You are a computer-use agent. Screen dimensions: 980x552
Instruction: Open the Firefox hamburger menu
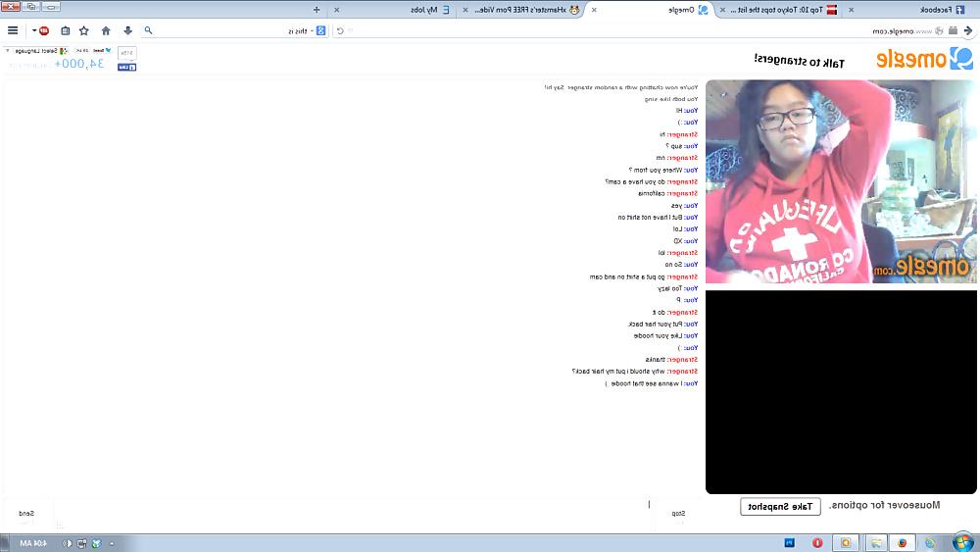pyautogui.click(x=13, y=30)
